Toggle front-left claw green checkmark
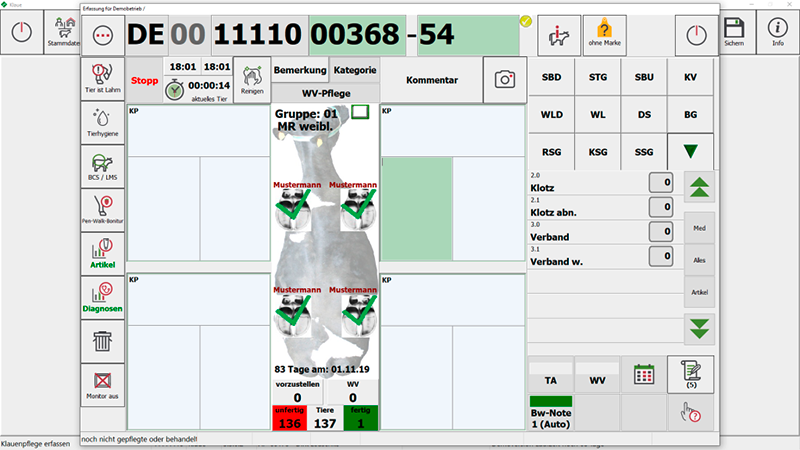This screenshot has height=450, width=800. click(293, 206)
